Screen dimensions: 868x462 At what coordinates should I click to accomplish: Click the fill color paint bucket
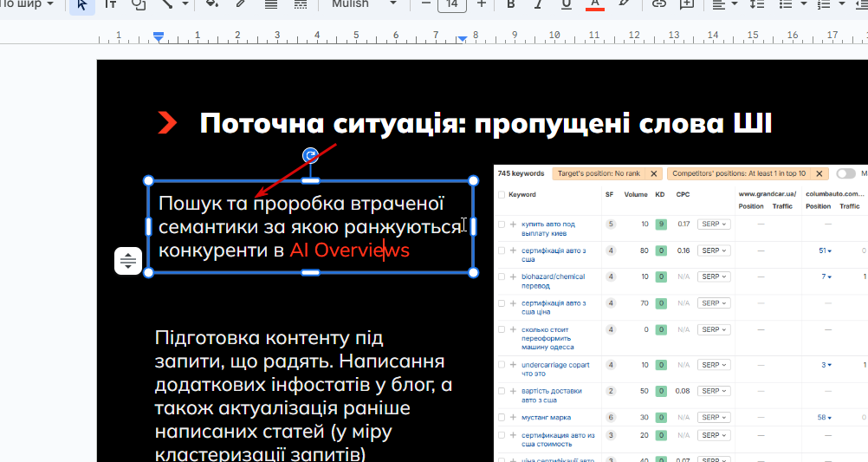[211, 3]
